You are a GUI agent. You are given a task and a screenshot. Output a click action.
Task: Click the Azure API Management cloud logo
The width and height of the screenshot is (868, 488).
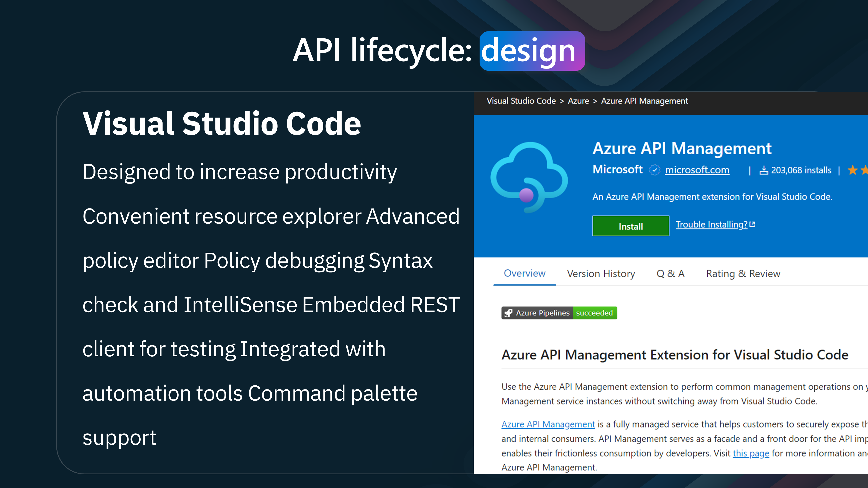(x=529, y=177)
